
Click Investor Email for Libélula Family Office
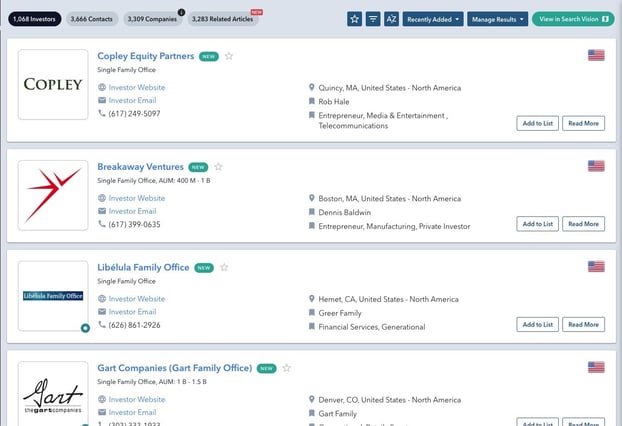coord(132,312)
